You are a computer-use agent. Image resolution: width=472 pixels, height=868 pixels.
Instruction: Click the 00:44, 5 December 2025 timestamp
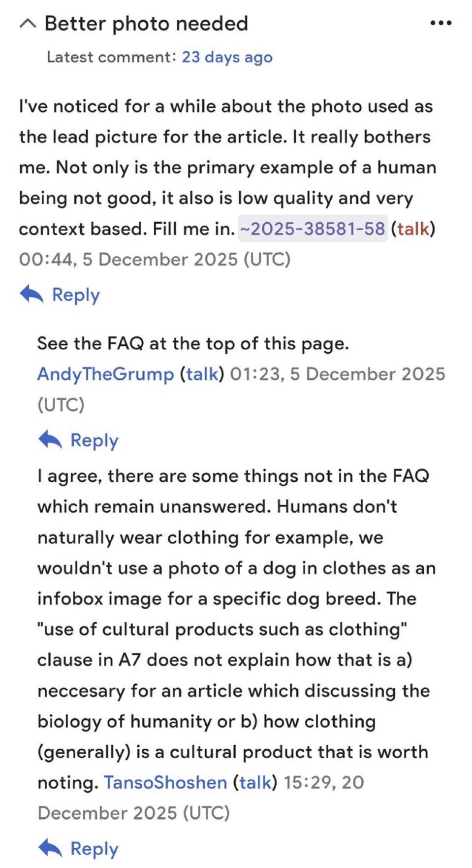(155, 259)
